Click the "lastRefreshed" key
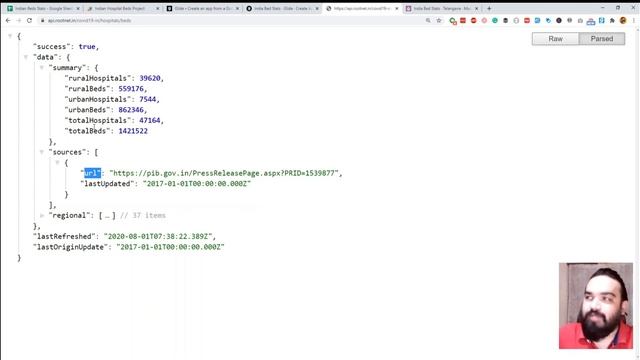 click(x=64, y=236)
